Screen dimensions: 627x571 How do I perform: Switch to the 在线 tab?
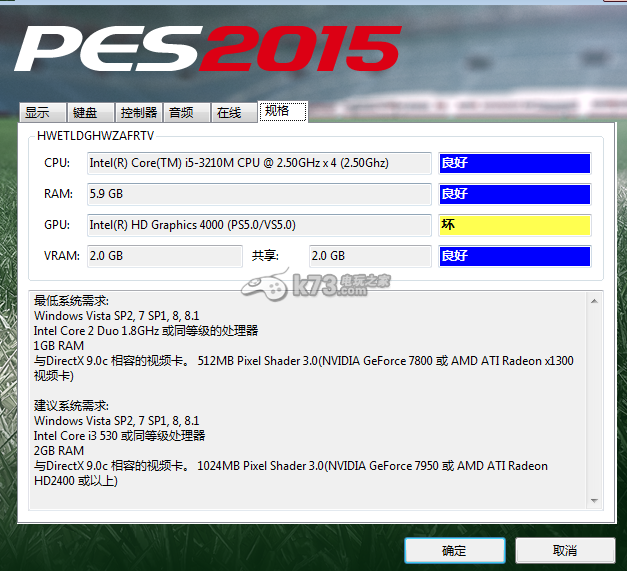coord(230,113)
